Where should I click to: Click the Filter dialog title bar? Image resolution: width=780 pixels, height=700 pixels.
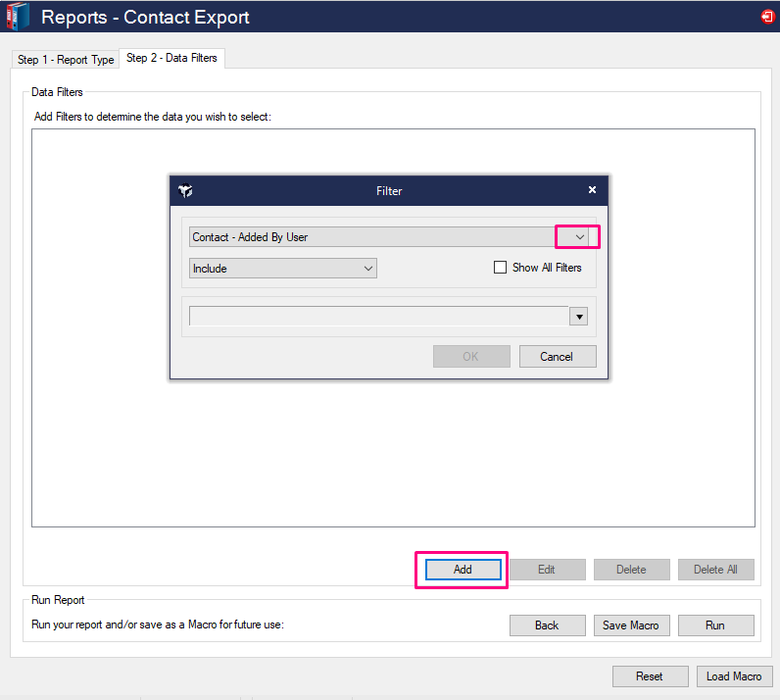pos(389,191)
